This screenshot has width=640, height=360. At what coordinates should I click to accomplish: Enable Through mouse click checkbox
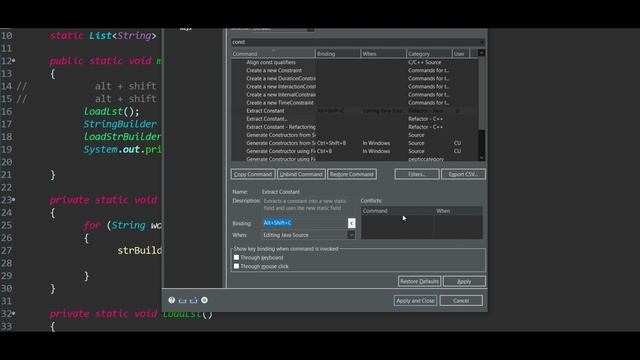(x=236, y=266)
